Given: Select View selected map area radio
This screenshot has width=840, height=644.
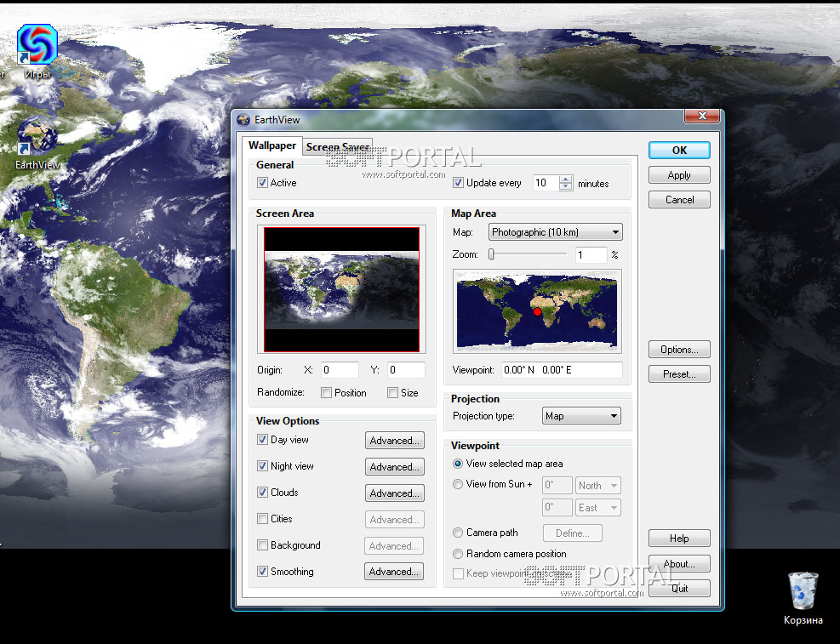Looking at the screenshot, I should click(458, 464).
